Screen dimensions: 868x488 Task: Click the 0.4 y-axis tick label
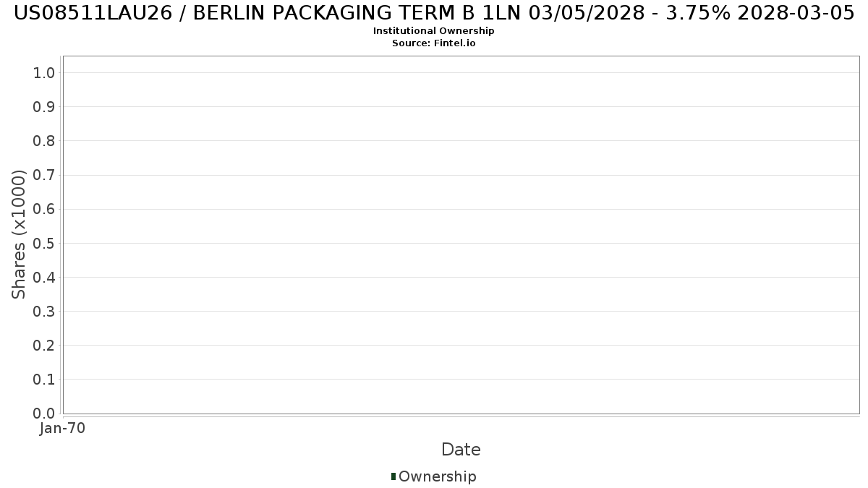coord(44,278)
